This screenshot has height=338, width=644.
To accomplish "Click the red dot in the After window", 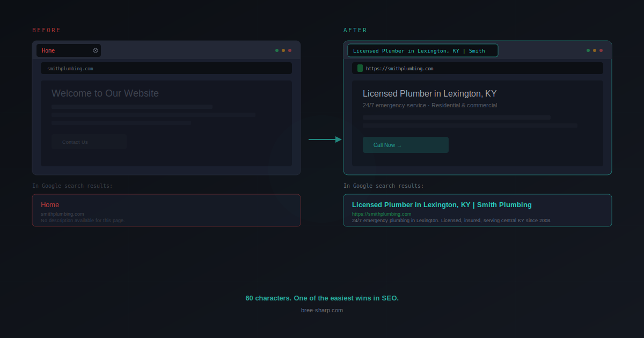I will (x=601, y=50).
